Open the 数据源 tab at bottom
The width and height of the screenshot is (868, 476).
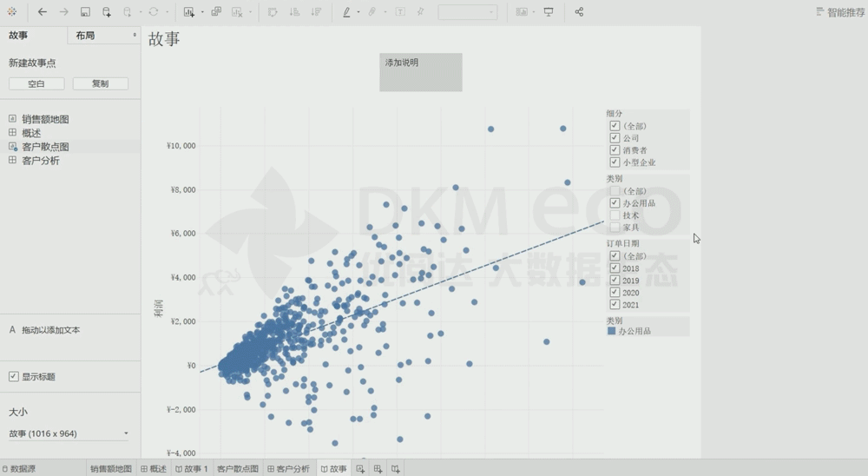pyautogui.click(x=18, y=469)
